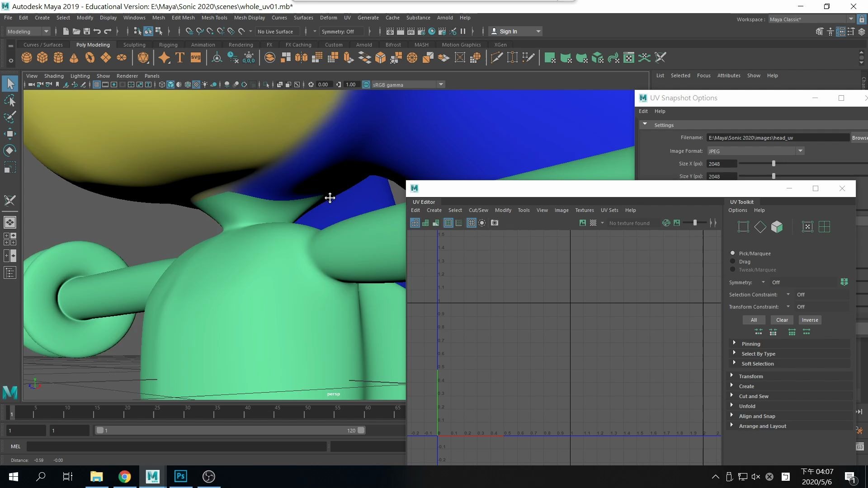Open the Mesh Tools menu
The image size is (868, 488).
[214, 18]
